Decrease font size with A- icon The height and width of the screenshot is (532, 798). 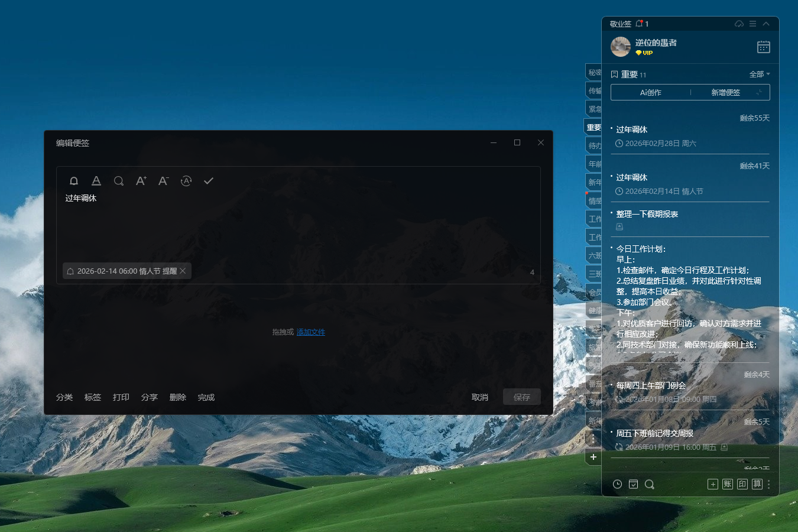(x=163, y=181)
